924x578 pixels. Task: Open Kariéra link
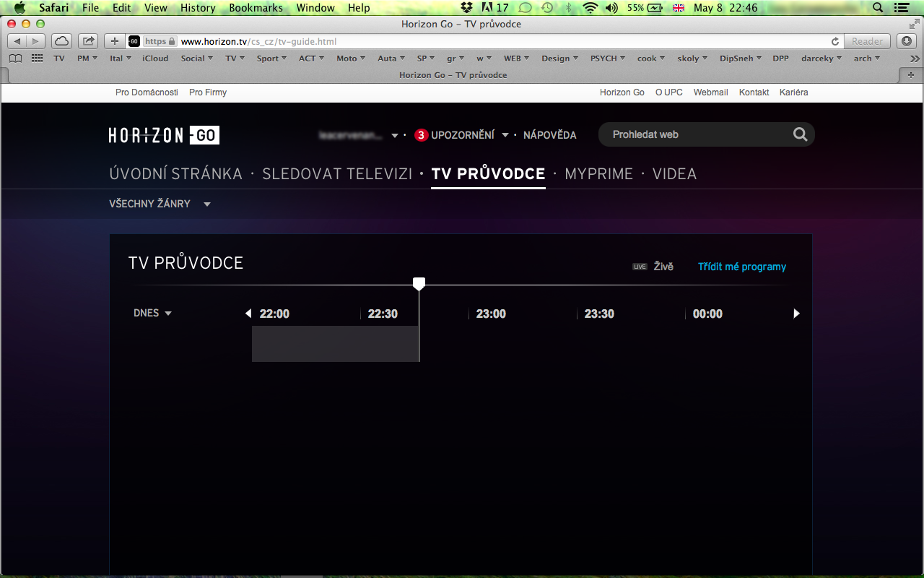(x=794, y=92)
